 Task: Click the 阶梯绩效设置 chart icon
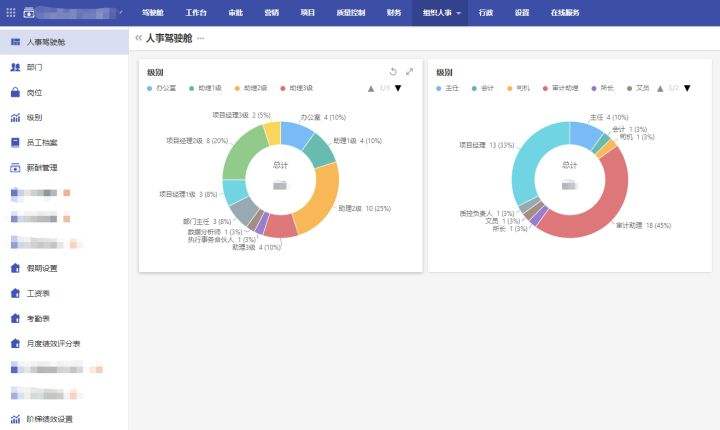pos(15,419)
